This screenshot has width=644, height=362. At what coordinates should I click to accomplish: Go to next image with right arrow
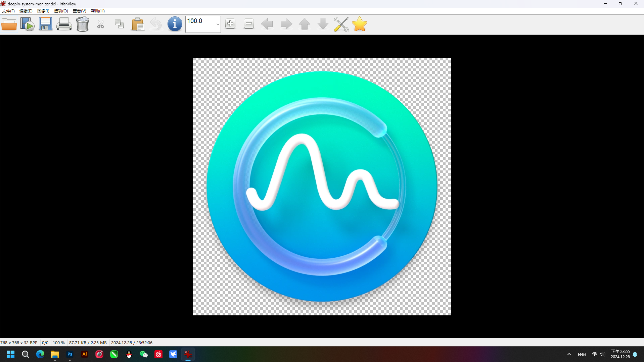click(286, 24)
